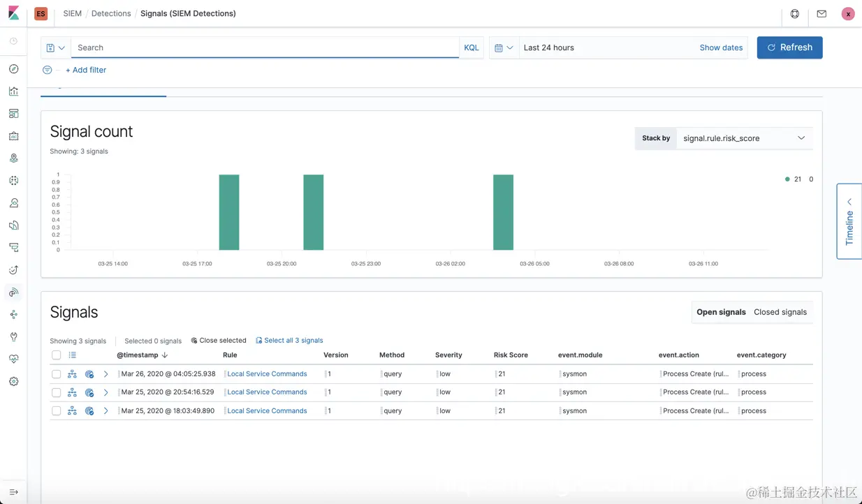Open Stack Monitoring heartbeat icon in sidebar
This screenshot has height=504, width=862.
pos(13,359)
